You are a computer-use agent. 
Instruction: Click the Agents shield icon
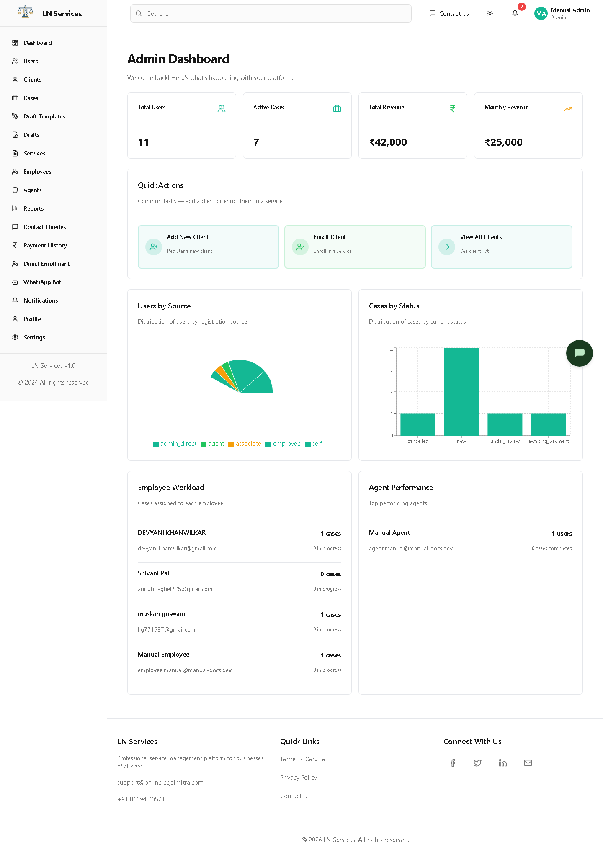click(15, 190)
